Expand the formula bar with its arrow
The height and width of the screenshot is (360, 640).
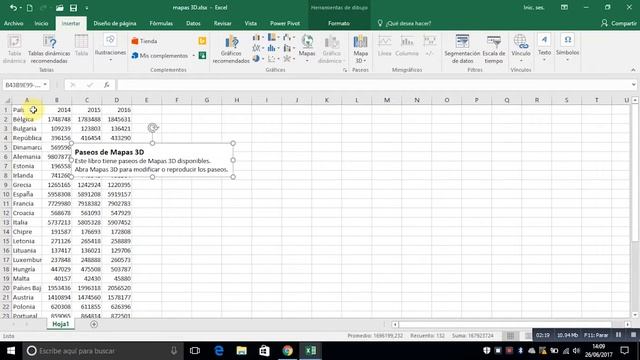pos(633,85)
